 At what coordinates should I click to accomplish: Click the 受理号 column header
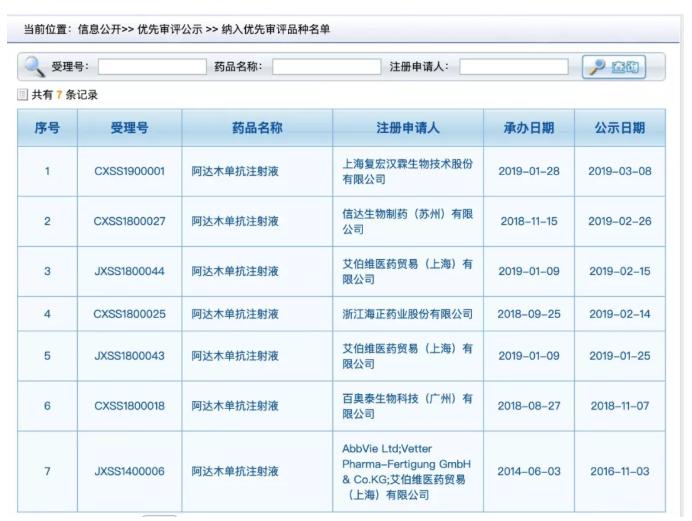pos(129,128)
